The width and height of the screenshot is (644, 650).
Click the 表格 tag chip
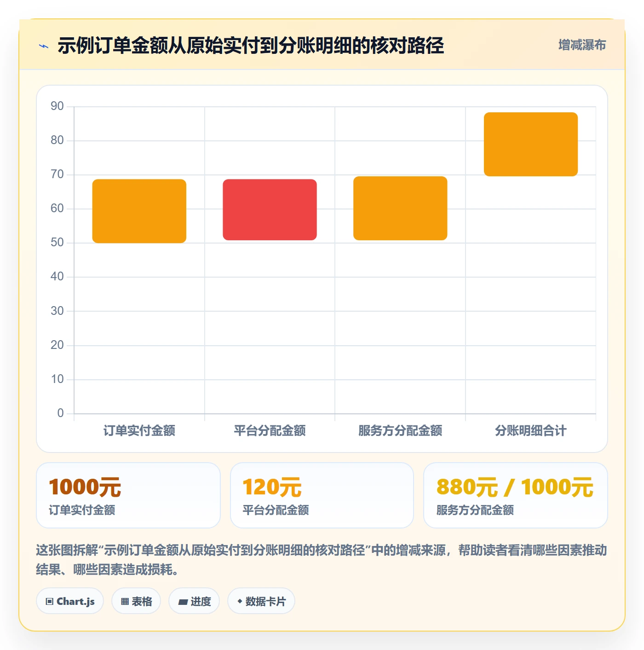[136, 601]
